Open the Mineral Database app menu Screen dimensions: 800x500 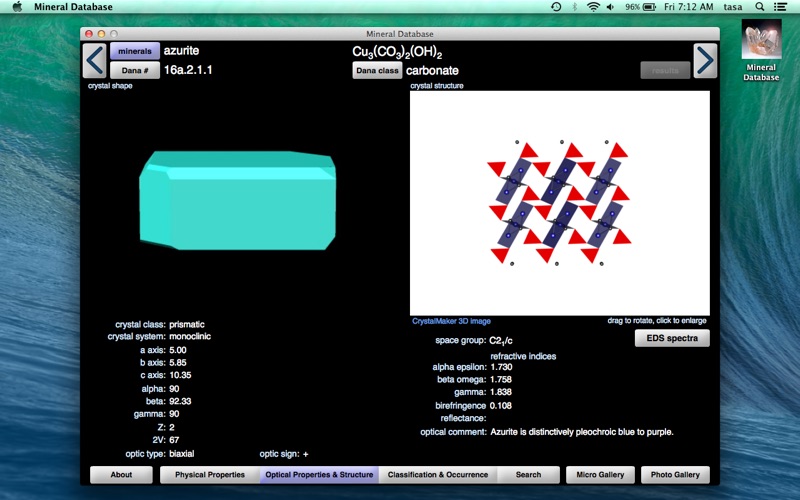[x=73, y=7]
